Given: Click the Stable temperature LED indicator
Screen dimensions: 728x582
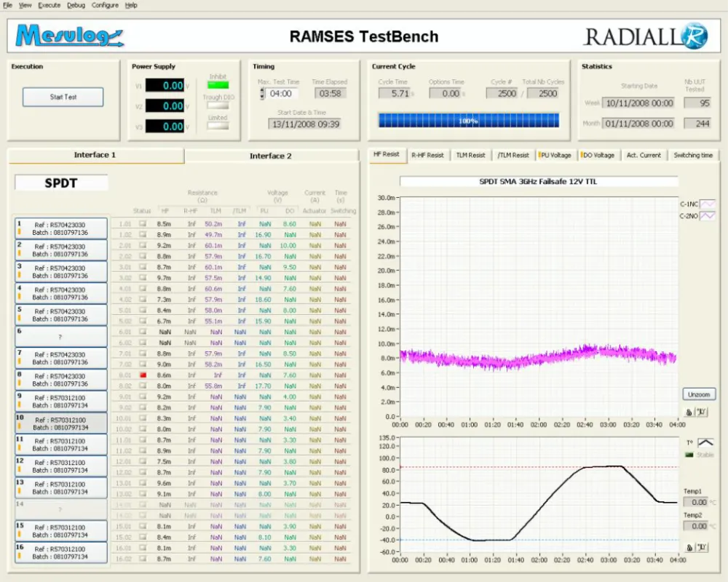Looking at the screenshot, I should pyautogui.click(x=689, y=455).
